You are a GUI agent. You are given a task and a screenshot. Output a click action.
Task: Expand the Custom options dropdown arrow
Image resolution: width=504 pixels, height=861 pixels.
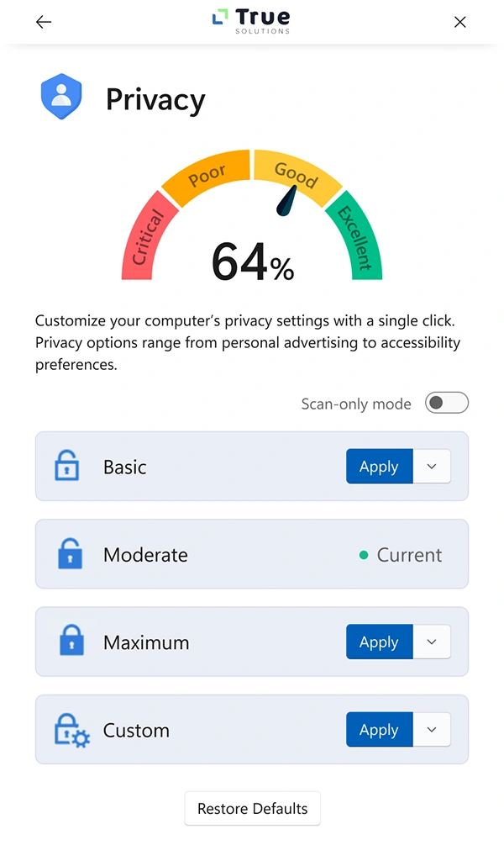pos(432,729)
